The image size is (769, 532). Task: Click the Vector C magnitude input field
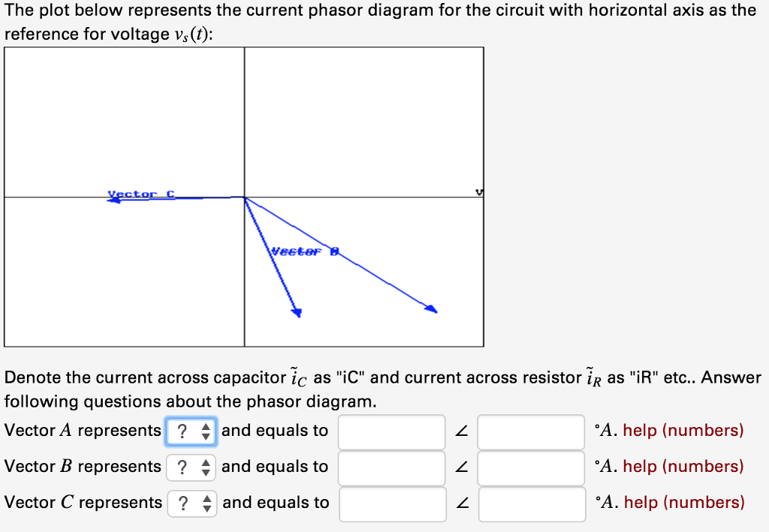pyautogui.click(x=391, y=503)
